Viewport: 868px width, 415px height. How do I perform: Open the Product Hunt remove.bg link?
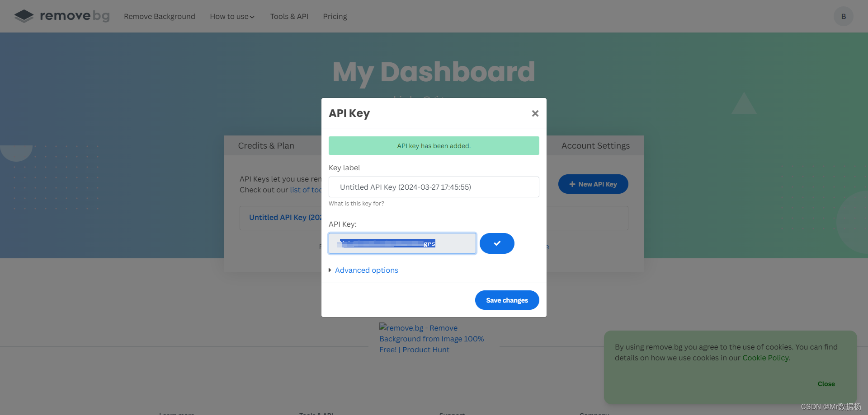432,339
